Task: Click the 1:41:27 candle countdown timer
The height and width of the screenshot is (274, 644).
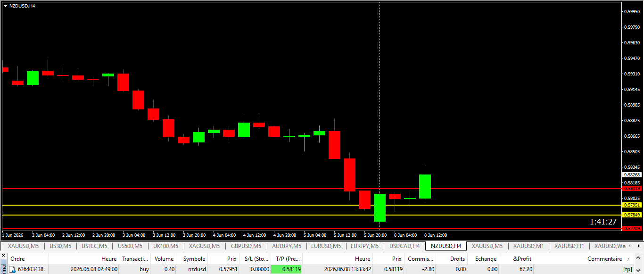Action: pyautogui.click(x=603, y=222)
